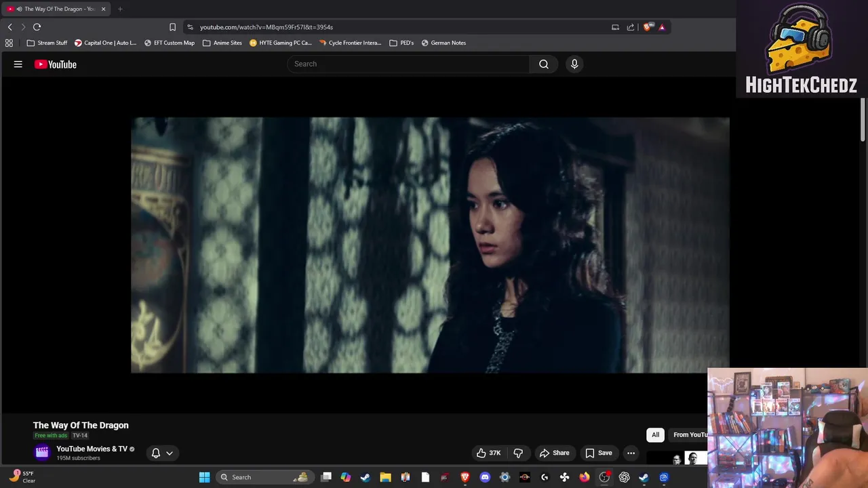
Task: Share the video with Share button
Action: [x=554, y=453]
